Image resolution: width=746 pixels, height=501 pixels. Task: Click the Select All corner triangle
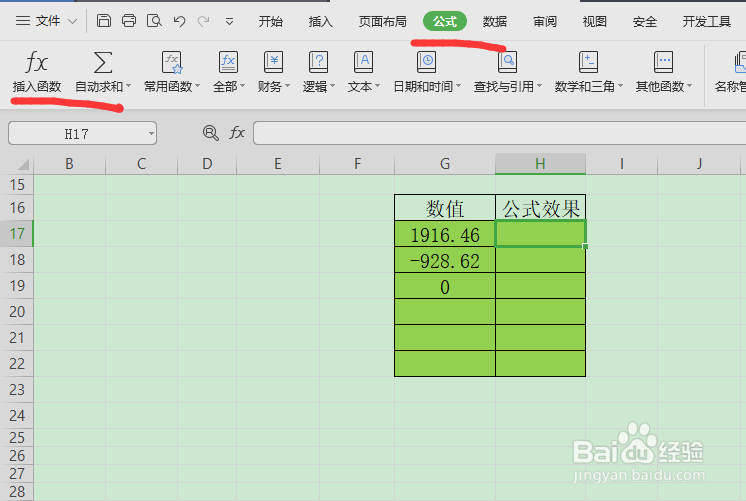[23, 164]
